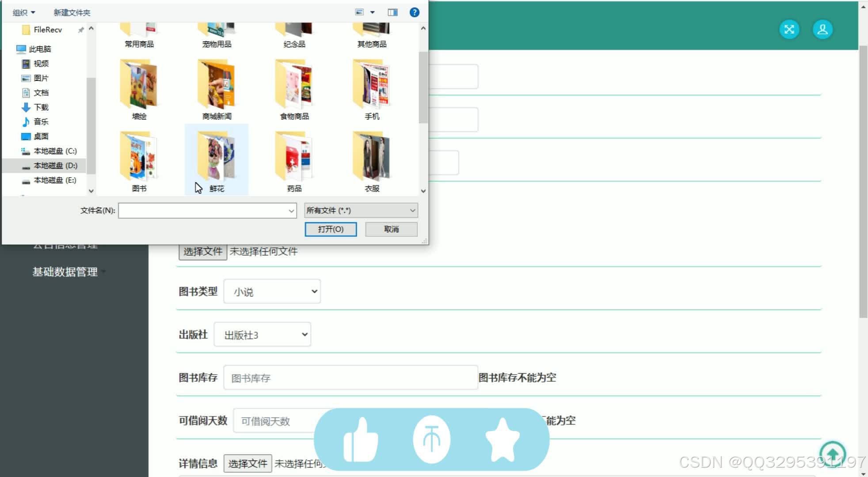
Task: Open the 食物商品 folder
Action: (294, 89)
